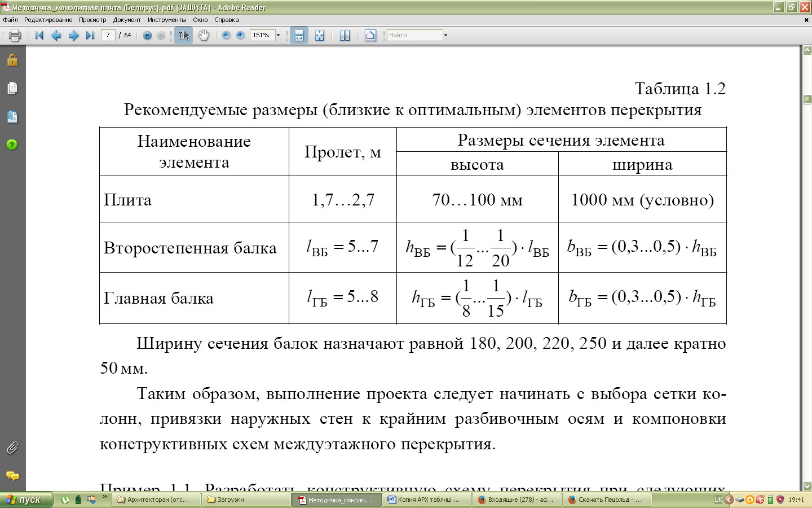This screenshot has height=508, width=812.
Task: Print the document with the printer icon
Action: [15, 36]
